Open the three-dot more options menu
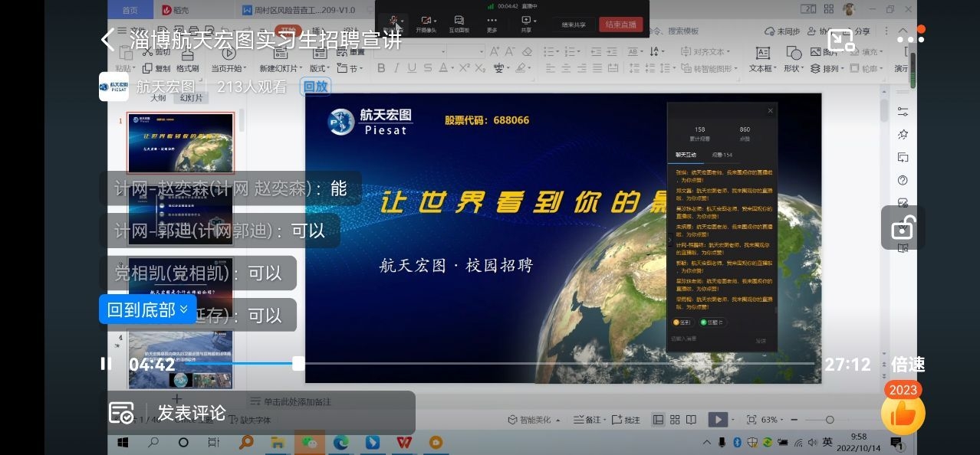 coord(909,40)
